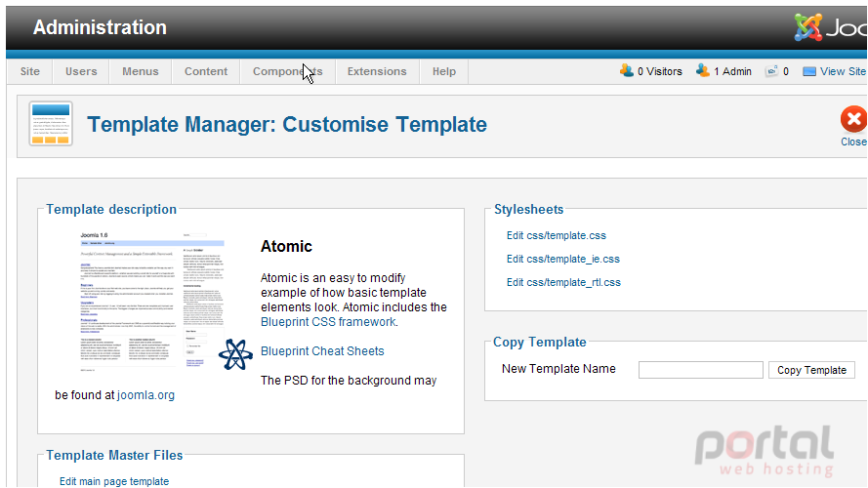Click the Template Manager header icon
Viewport: 868px width, 488px height.
point(51,124)
